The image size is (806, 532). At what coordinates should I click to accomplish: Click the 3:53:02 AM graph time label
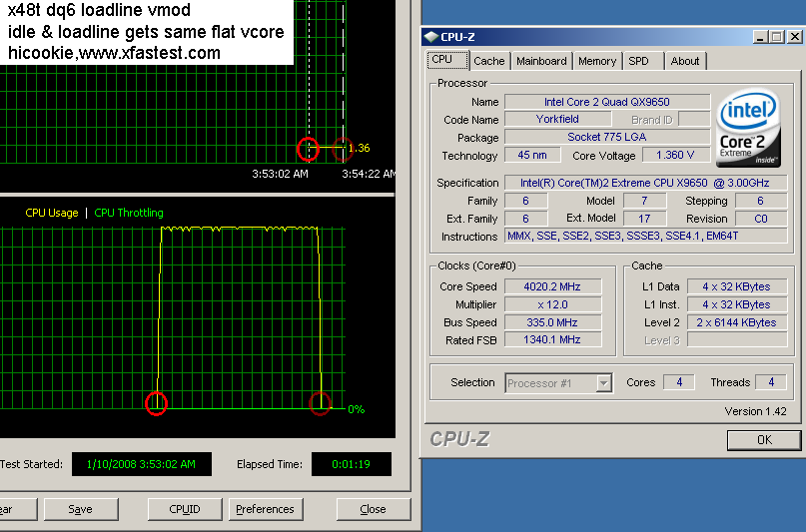280,174
